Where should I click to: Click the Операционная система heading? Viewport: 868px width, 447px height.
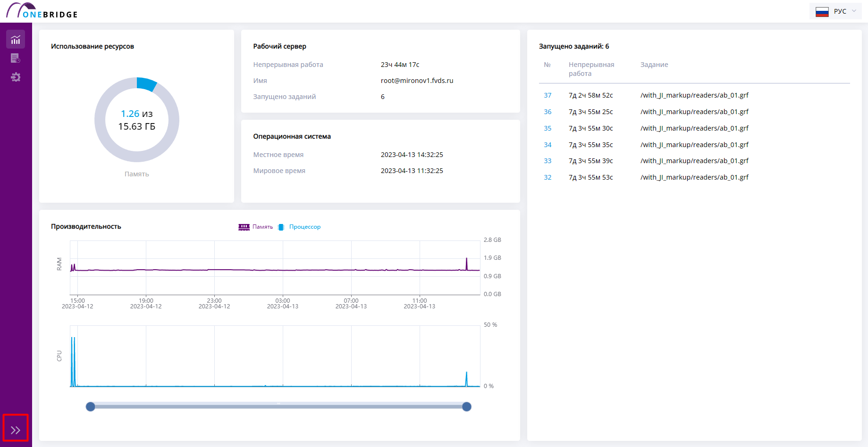(x=292, y=136)
